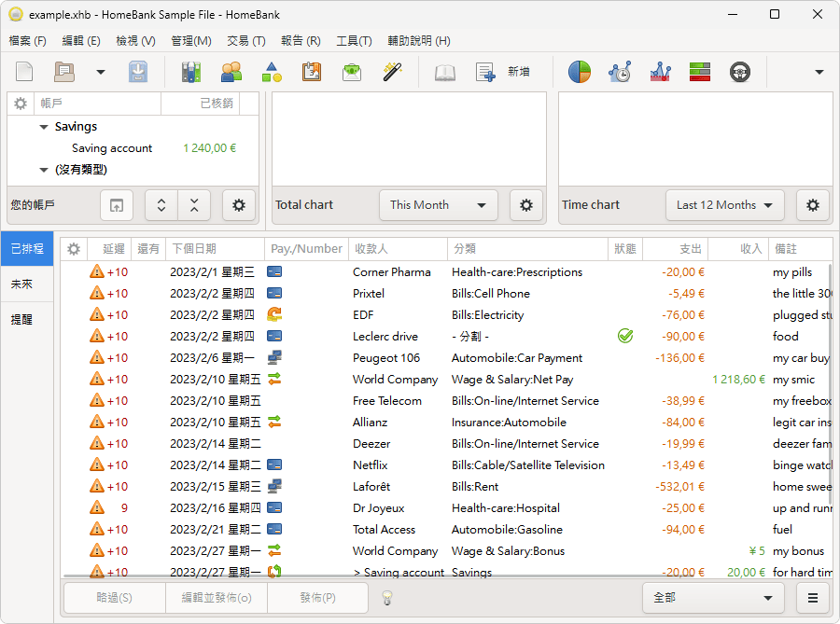
Task: Click the 1 218,60 € income amount
Action: click(x=738, y=380)
